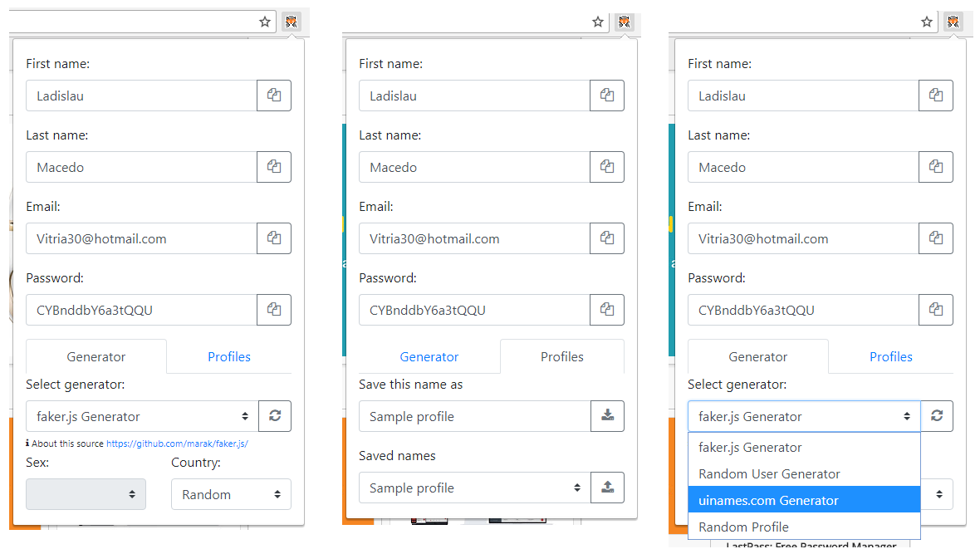Click Password field in middle popup
Screen dimensions: 980x549
474,310
